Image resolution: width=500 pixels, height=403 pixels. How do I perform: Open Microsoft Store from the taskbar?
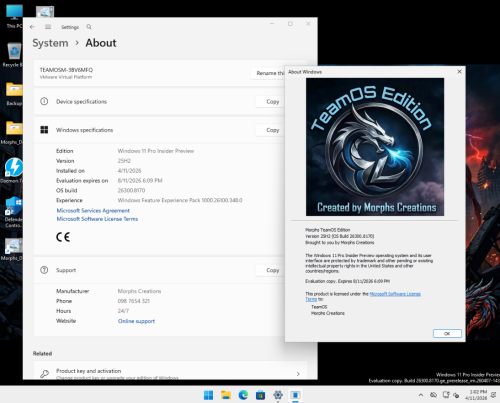260,395
